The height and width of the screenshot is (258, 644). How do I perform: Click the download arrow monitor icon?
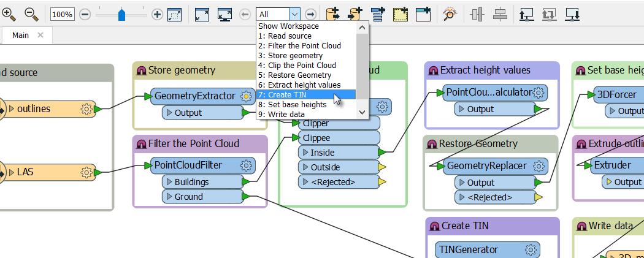[572, 15]
